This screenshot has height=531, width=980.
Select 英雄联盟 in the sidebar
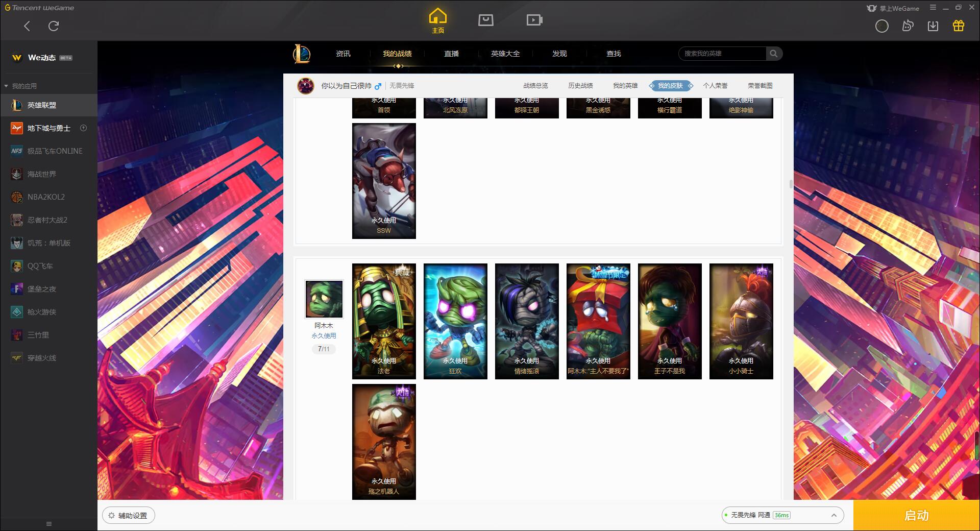48,105
